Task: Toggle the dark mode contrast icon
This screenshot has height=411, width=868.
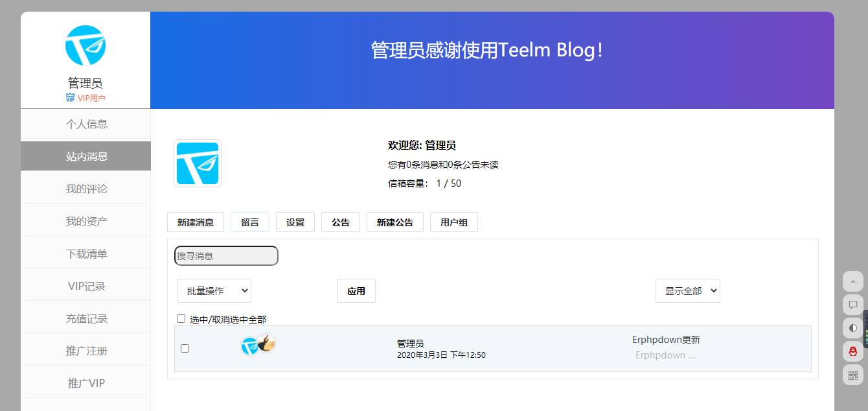Action: 852,328
